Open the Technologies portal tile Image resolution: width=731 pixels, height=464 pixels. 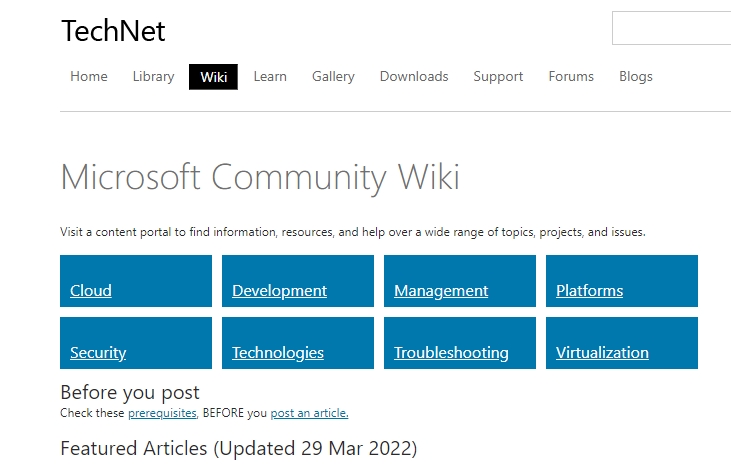(297, 343)
